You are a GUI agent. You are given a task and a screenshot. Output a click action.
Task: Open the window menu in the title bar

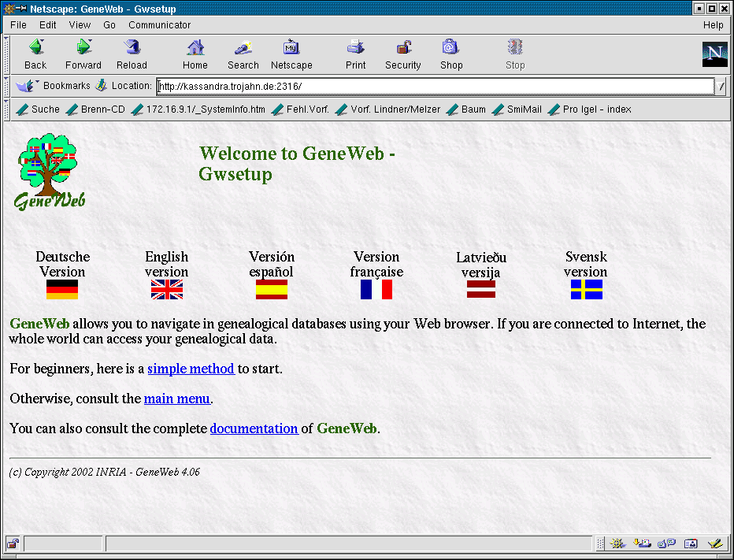point(9,9)
